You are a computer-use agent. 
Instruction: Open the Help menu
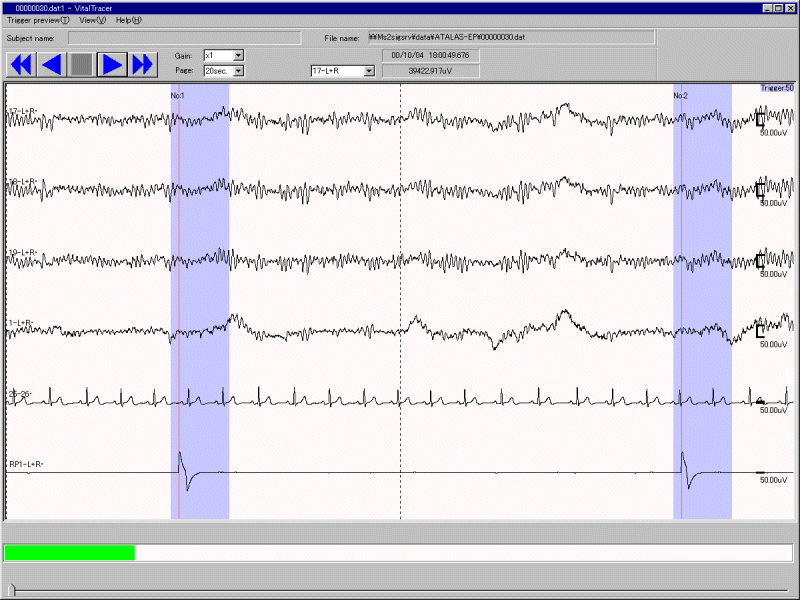click(x=128, y=20)
